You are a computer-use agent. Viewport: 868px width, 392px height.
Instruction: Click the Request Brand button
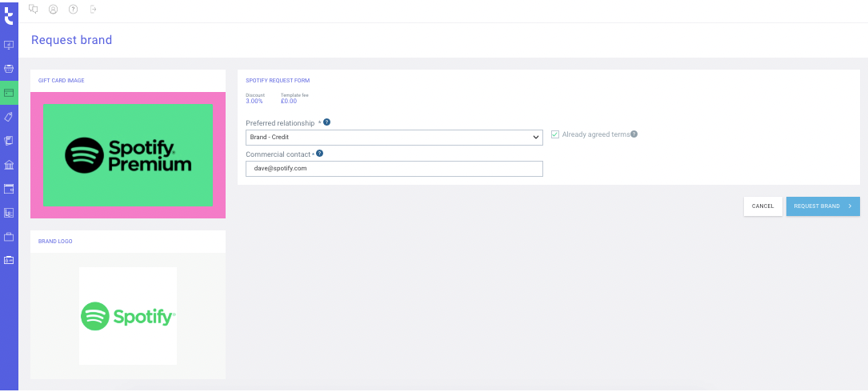point(822,206)
